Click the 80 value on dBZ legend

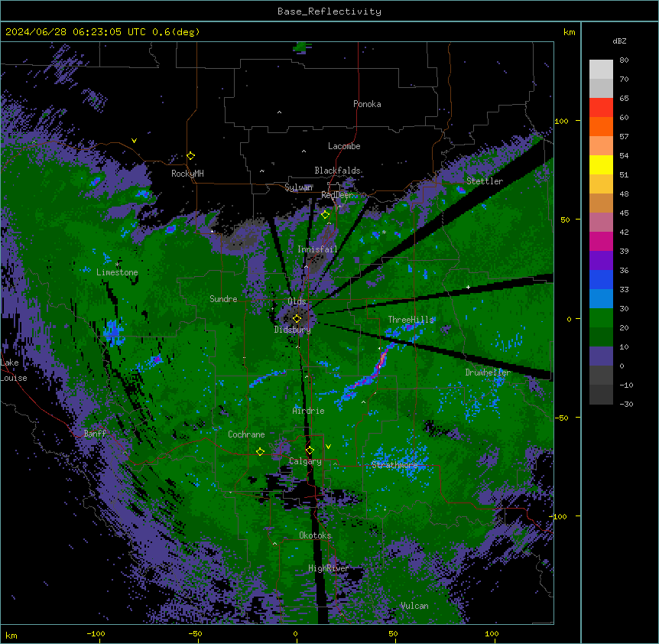624,60
